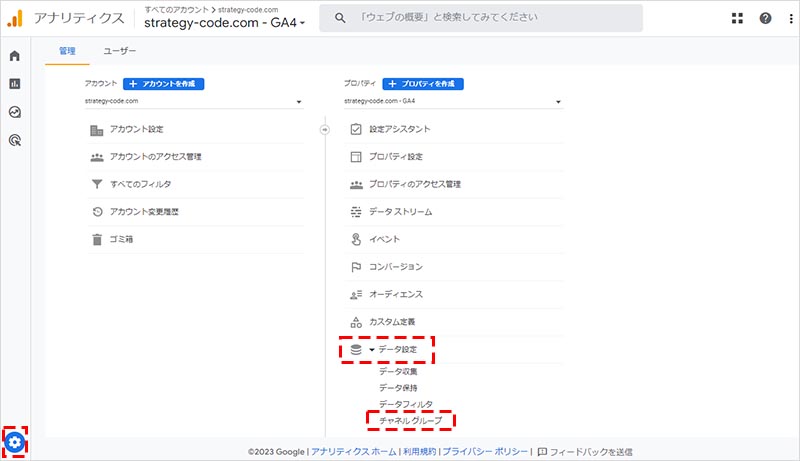Screen dimensions: 800x461
Task: Open the Advertising icon in sidebar
Action: (x=14, y=141)
